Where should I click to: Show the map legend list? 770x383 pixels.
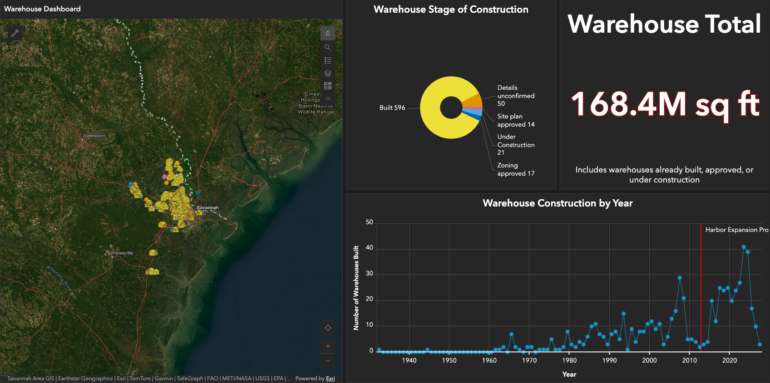click(328, 60)
